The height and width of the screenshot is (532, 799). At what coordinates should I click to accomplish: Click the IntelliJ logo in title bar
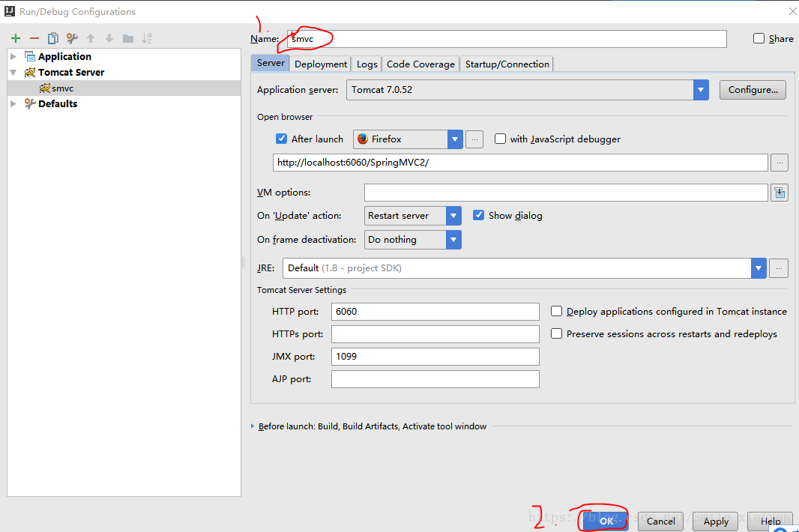10,11
